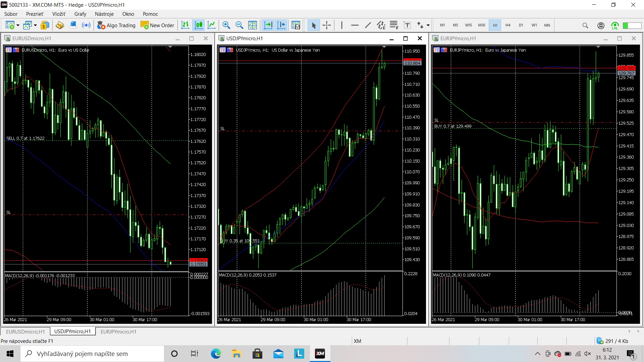Open the Prezrieť menu
Viewport: 644px width, 362px height.
pyautogui.click(x=35, y=14)
